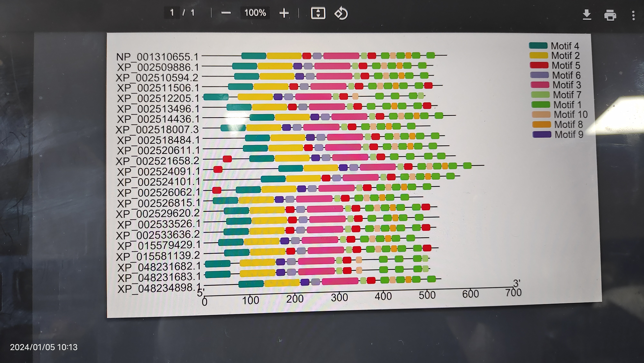Click the label XP_048231683.1

tap(159, 277)
